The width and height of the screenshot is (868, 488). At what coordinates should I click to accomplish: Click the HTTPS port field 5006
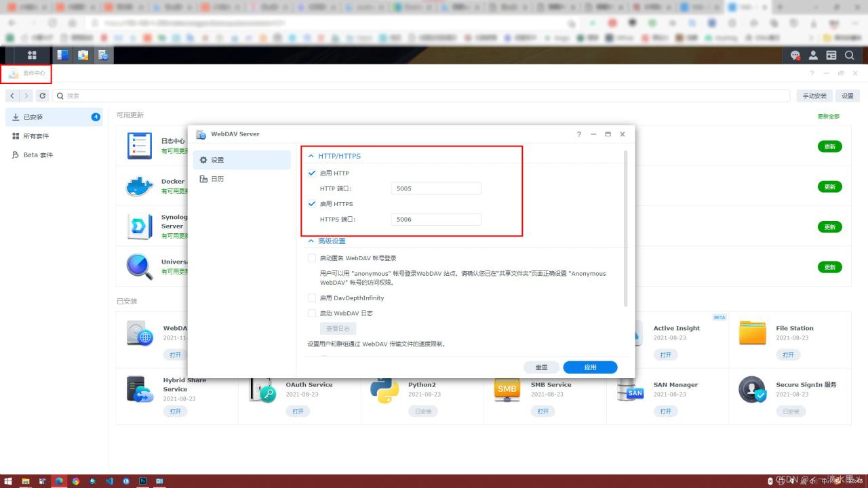click(x=436, y=219)
